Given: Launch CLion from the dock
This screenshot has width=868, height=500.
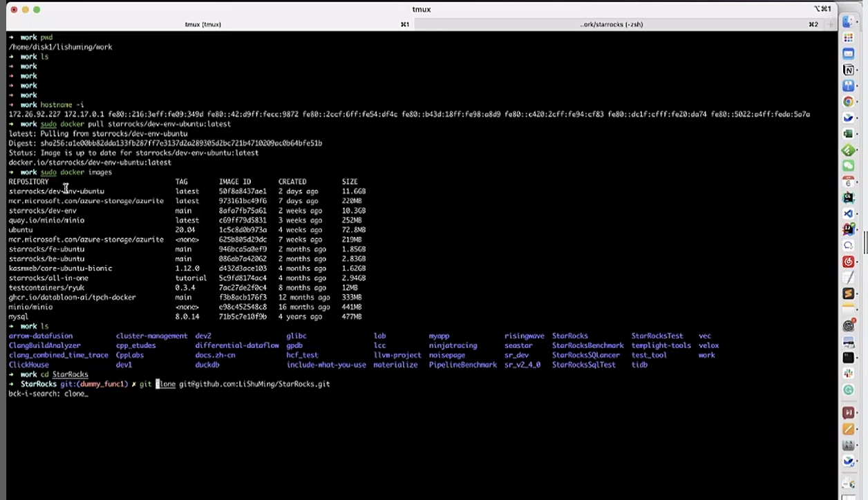Looking at the screenshot, I should click(848, 198).
